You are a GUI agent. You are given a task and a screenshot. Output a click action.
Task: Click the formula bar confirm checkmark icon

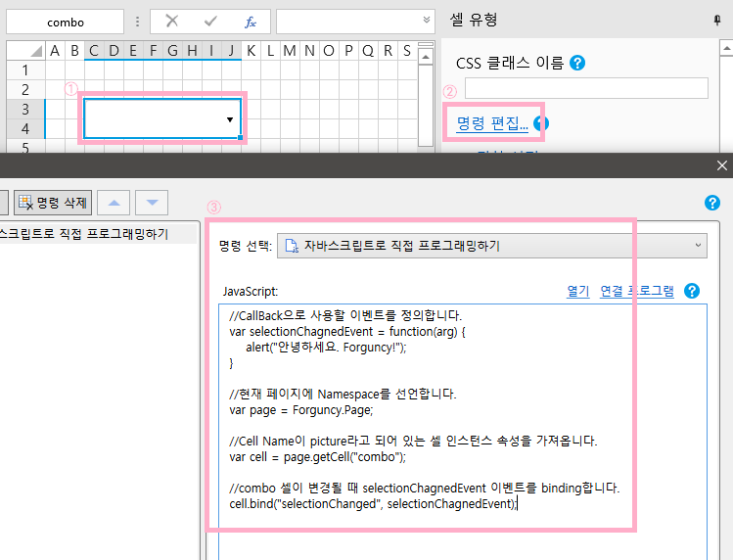pyautogui.click(x=210, y=22)
